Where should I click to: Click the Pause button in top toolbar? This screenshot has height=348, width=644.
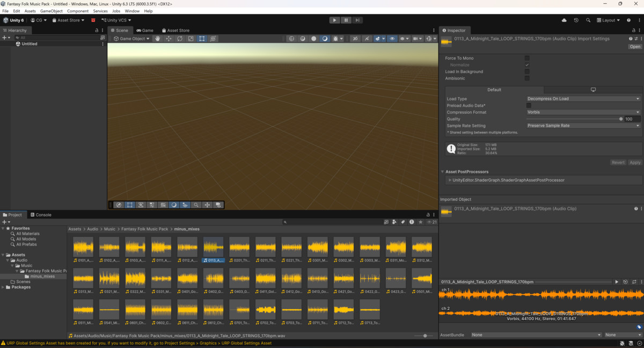tap(346, 20)
